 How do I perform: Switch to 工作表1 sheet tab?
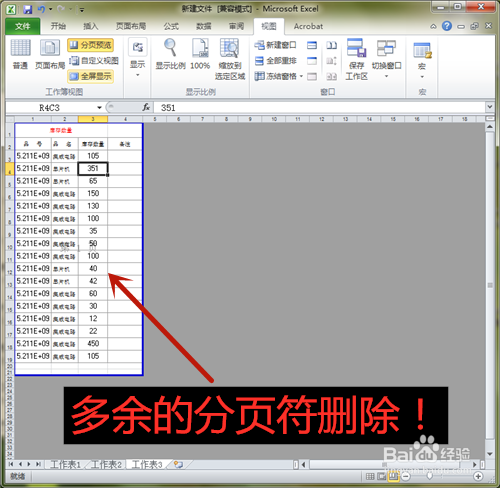point(65,464)
